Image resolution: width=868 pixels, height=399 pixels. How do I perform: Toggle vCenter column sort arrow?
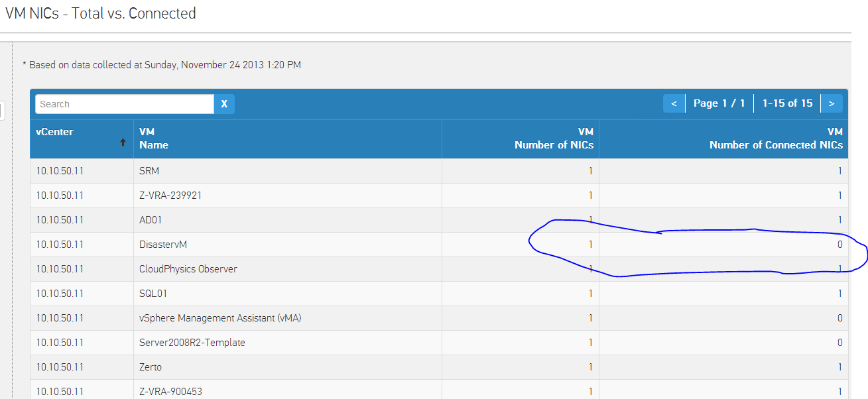tap(123, 142)
